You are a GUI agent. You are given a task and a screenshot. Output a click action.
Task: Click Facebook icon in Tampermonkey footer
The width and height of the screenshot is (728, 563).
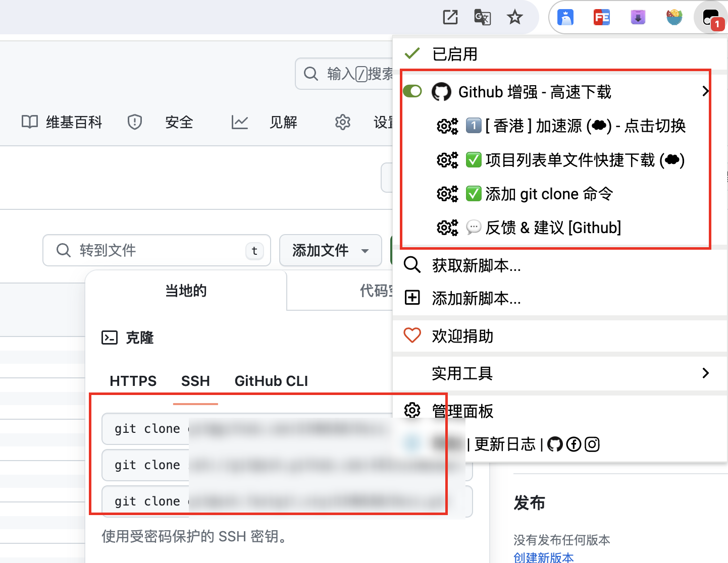click(574, 444)
